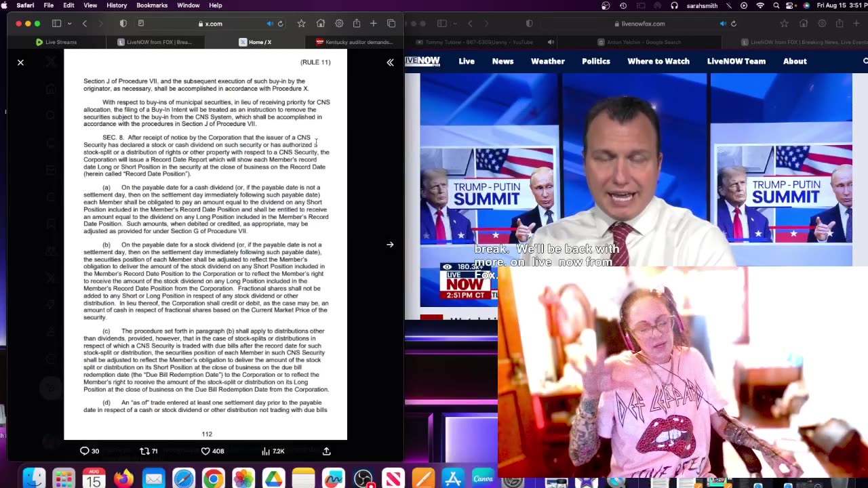Toggle sidebar in back Safari window
Screen dimensions: 868x488
[x=441, y=24]
